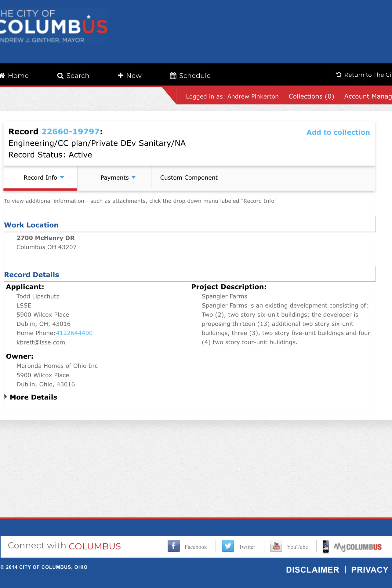
Task: Open Collections (0) link
Action: click(311, 96)
